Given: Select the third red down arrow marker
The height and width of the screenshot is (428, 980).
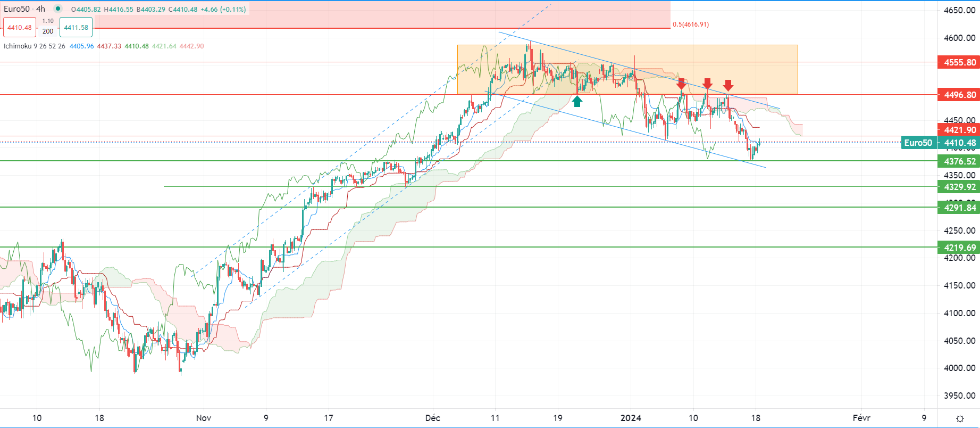Looking at the screenshot, I should (728, 85).
